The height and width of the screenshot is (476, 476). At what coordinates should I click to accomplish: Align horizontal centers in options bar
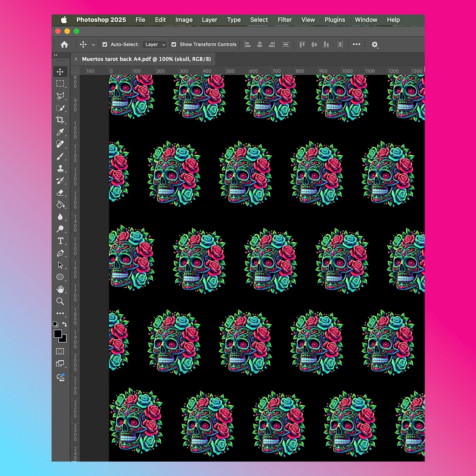(260, 45)
